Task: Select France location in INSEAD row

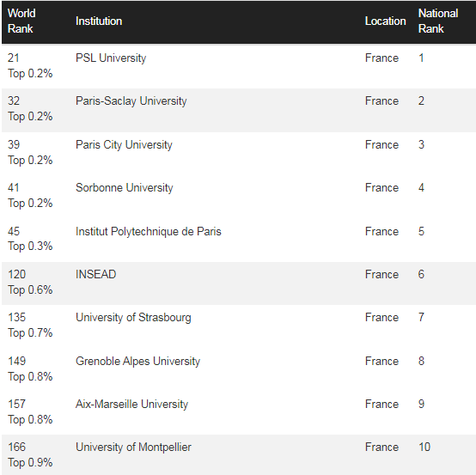Action: tap(381, 274)
